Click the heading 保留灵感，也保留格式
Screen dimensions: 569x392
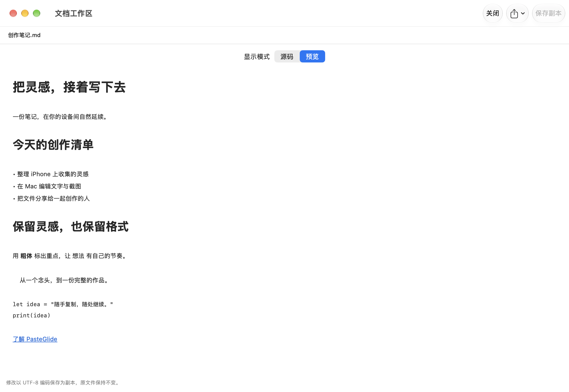pos(71,226)
